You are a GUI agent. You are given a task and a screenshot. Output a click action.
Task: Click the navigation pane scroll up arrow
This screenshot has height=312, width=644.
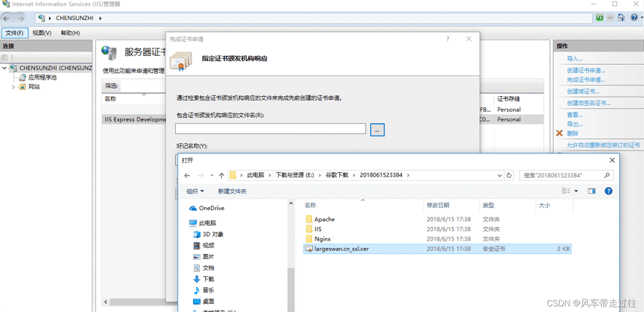click(291, 203)
